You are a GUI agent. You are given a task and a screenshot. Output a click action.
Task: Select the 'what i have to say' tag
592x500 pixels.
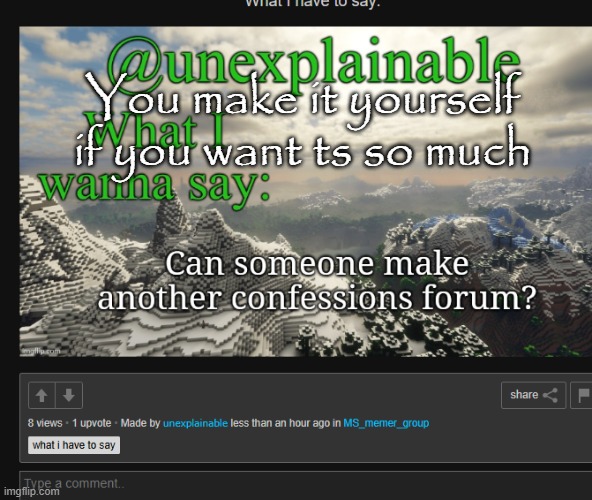click(x=74, y=445)
